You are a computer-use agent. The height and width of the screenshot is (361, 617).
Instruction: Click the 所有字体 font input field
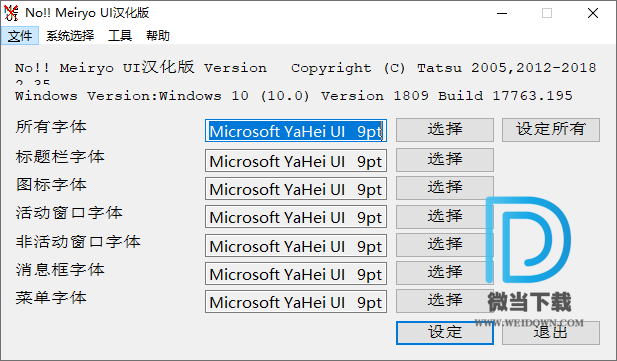pos(296,131)
